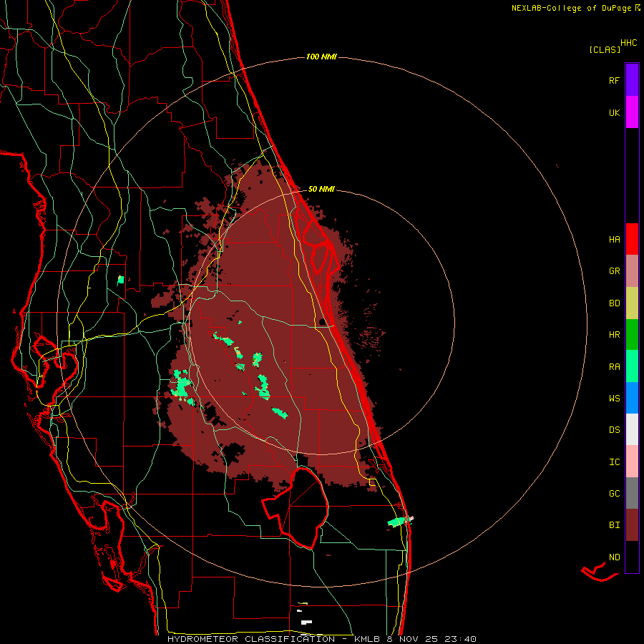Image resolution: width=644 pixels, height=644 pixels.
Task: Click the KMLB radar site identifier
Action: point(368,639)
